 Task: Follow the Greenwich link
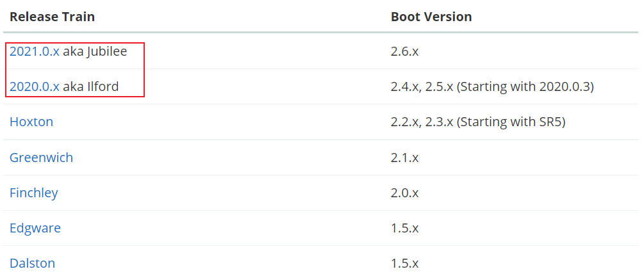pyautogui.click(x=41, y=158)
